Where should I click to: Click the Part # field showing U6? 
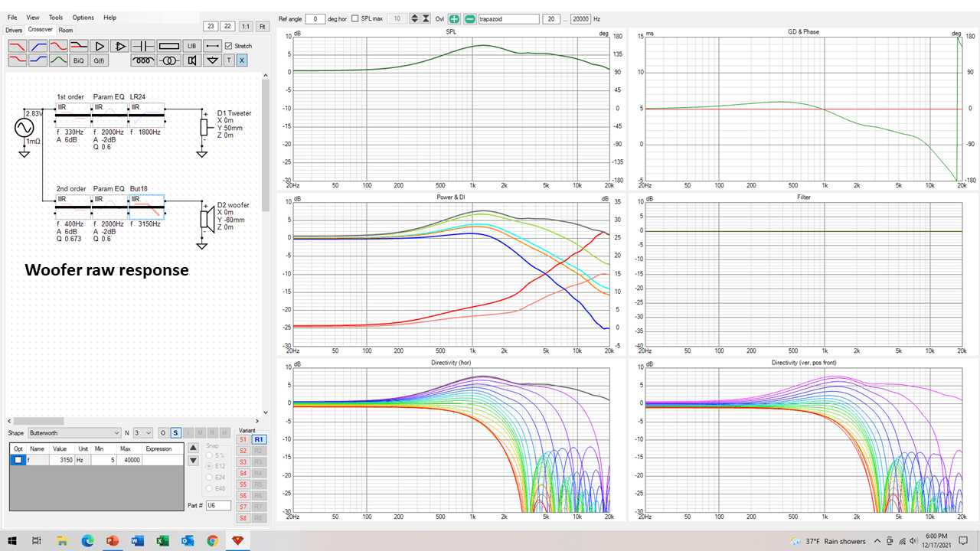click(x=218, y=505)
